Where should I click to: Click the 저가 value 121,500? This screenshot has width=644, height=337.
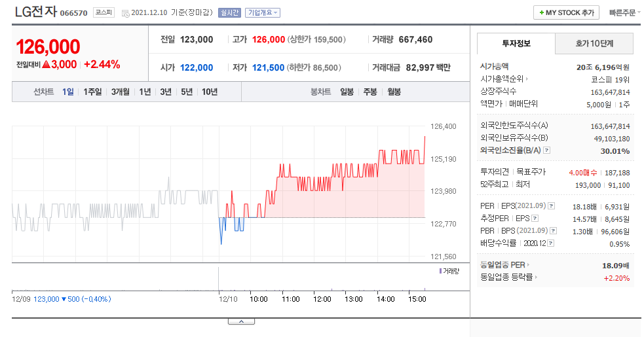pos(268,68)
